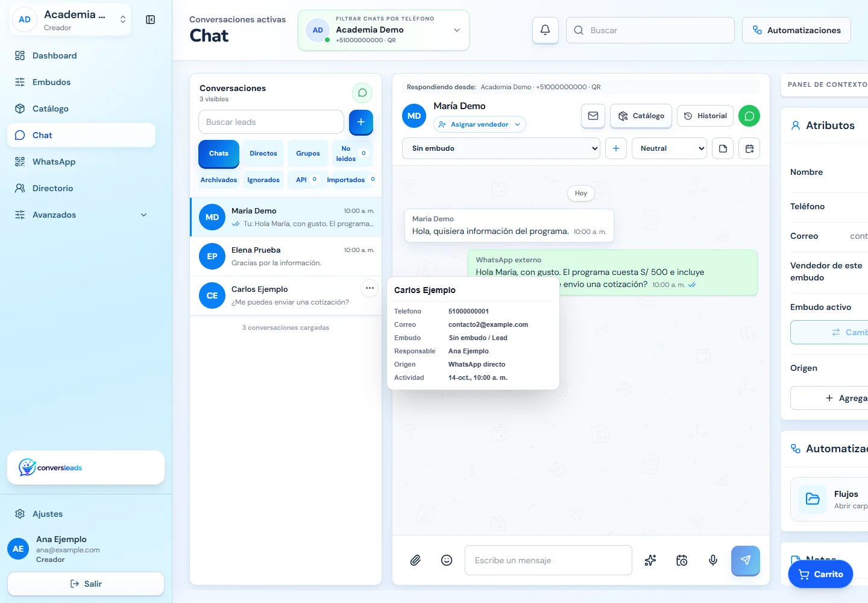
Task: Click the MD avatar in chat header
Action: tap(414, 116)
